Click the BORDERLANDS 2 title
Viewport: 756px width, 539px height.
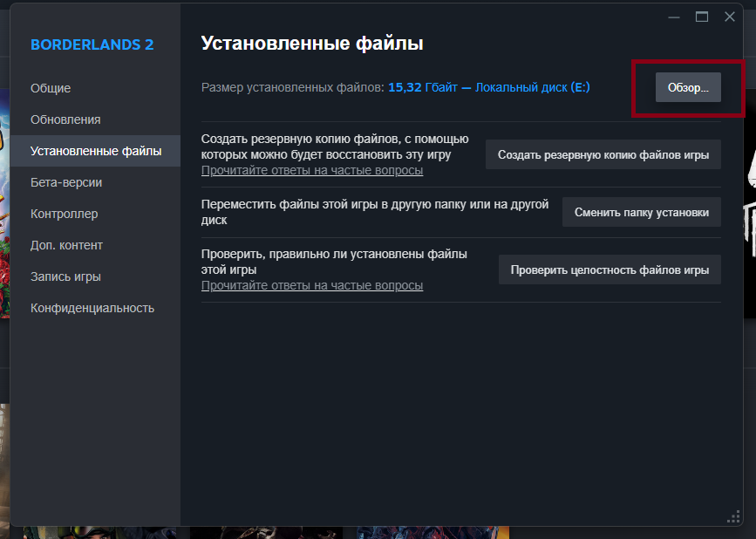[92, 44]
